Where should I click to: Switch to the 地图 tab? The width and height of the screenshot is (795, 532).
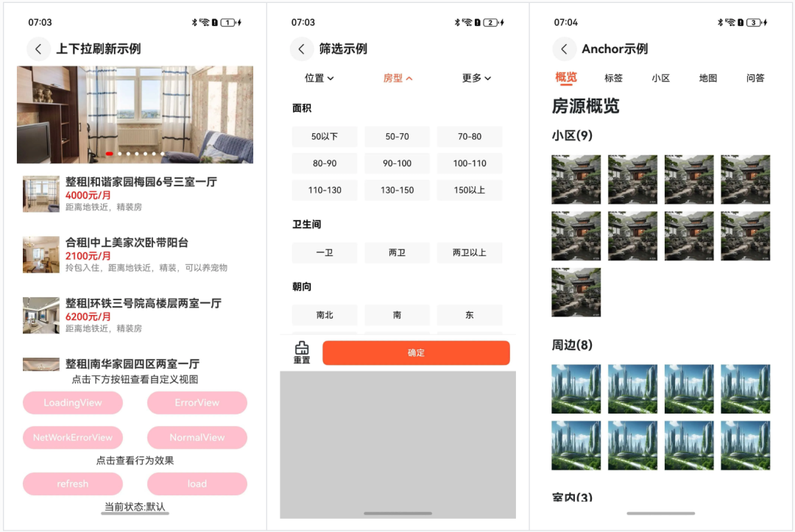point(708,78)
